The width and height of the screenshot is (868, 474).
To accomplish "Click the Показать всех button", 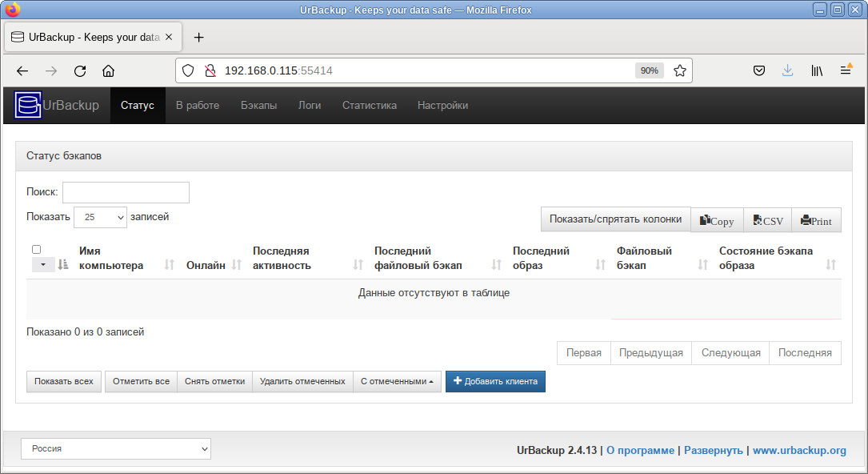I will pyautogui.click(x=64, y=382).
